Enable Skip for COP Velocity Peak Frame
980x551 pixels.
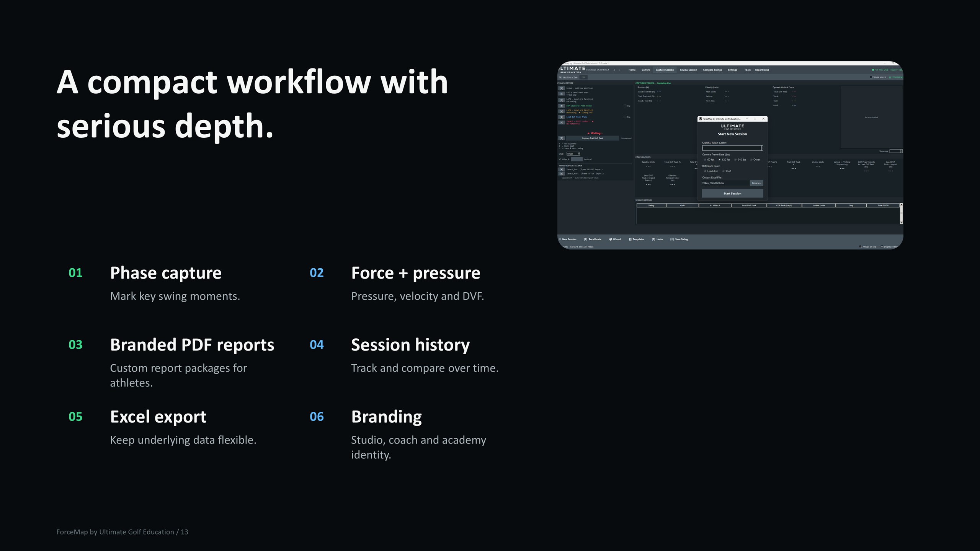pos(625,106)
